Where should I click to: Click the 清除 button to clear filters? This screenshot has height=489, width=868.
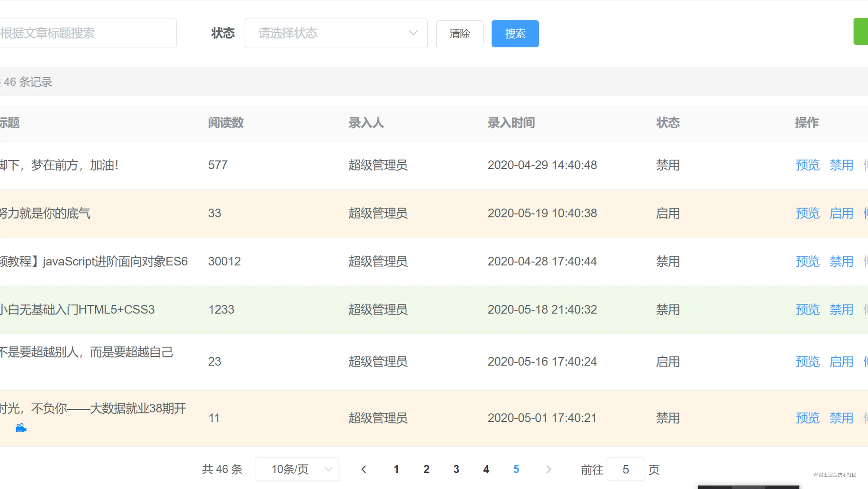point(460,33)
